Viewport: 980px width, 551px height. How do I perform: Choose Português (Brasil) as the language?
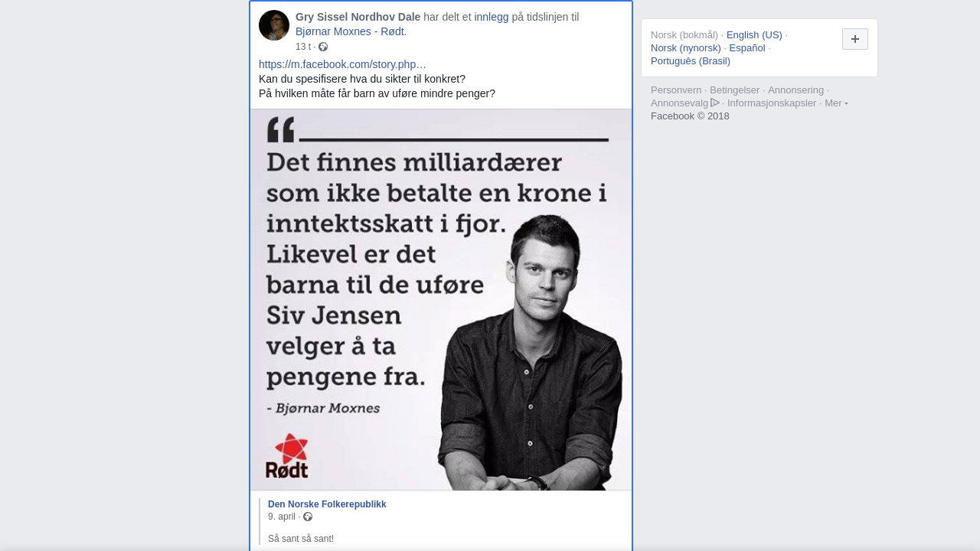coord(691,61)
